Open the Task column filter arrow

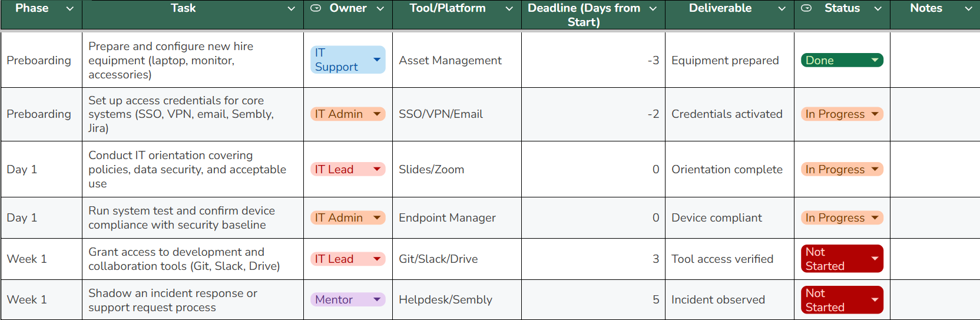pyautogui.click(x=291, y=9)
